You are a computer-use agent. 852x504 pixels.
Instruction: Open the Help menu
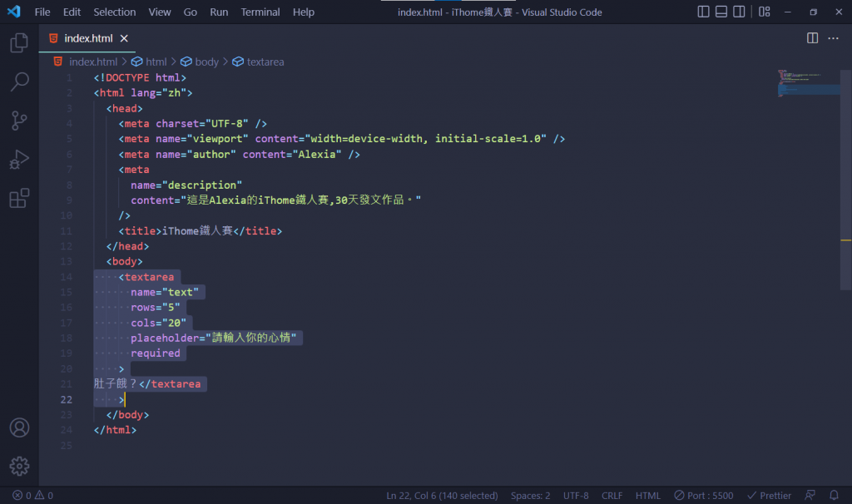coord(303,12)
